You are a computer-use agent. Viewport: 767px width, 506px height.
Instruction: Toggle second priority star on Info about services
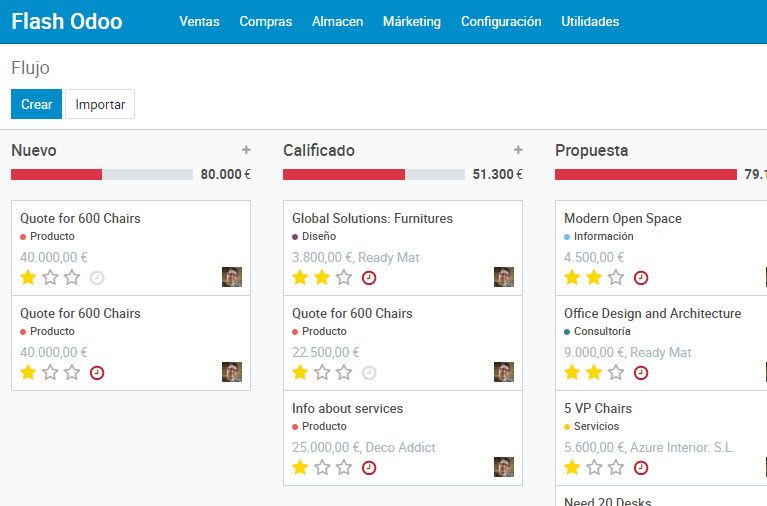pyautogui.click(x=322, y=468)
